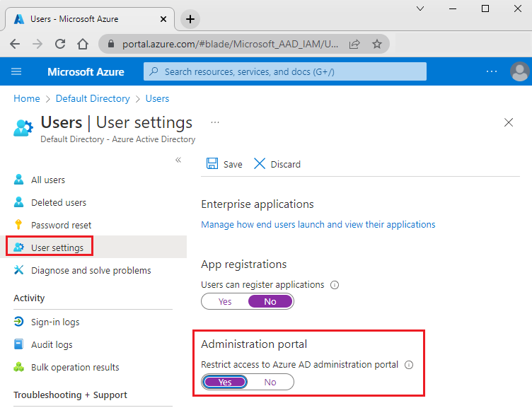This screenshot has width=532, height=420.
Task: Click the browser back arrow
Action: click(x=15, y=44)
